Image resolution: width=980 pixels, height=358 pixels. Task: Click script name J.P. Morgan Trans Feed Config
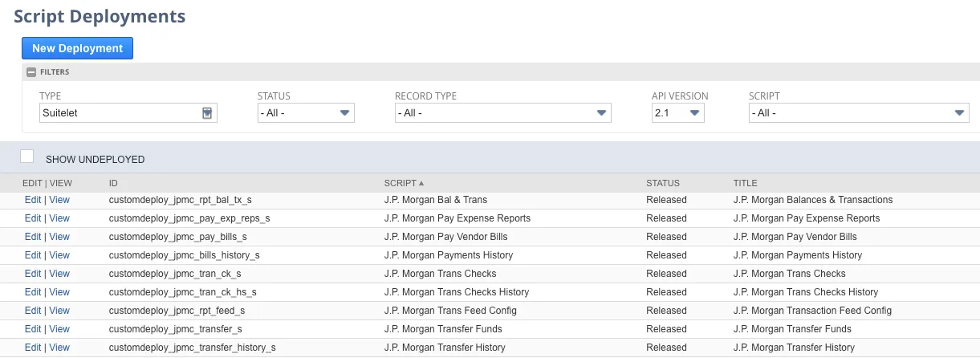[x=450, y=311]
